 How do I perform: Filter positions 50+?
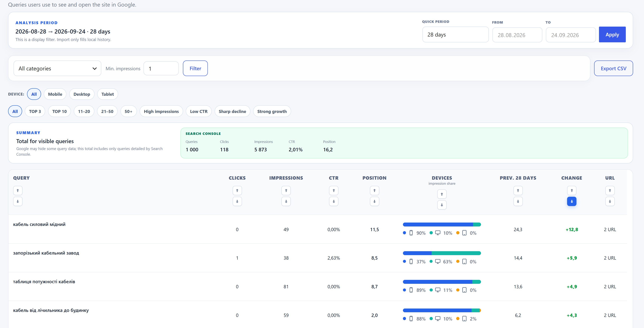coord(128,111)
